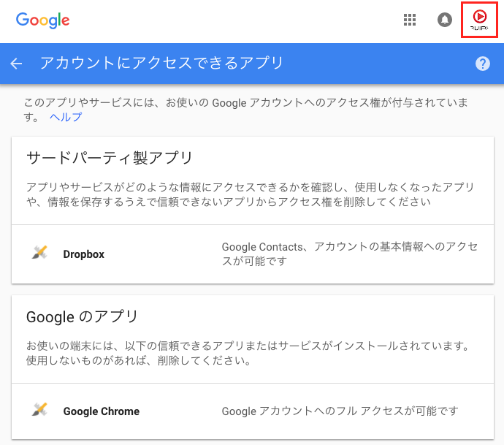Click the account profile avatar
504x445 pixels.
pos(479,20)
